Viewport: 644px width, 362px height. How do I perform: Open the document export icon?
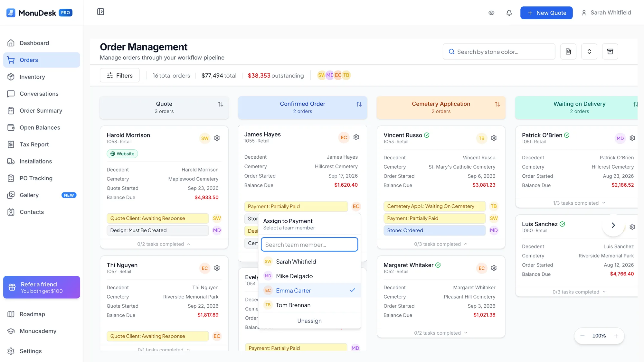[568, 51]
